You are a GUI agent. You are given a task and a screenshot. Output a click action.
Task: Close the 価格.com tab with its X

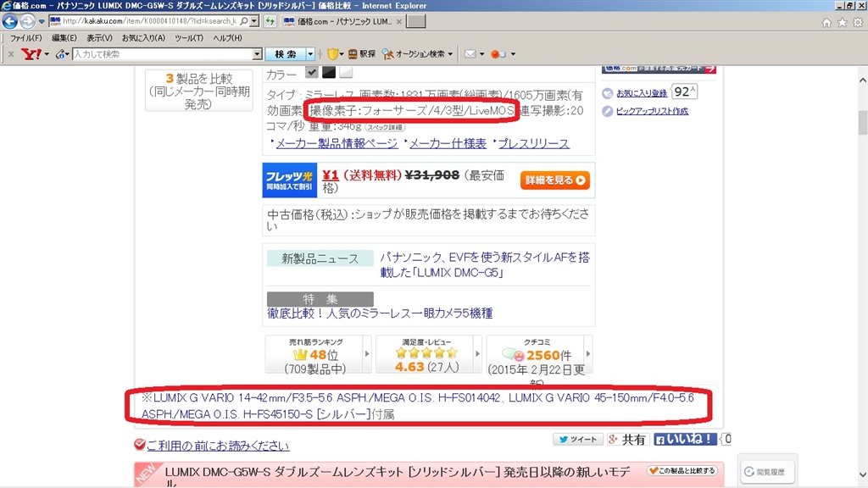point(398,21)
